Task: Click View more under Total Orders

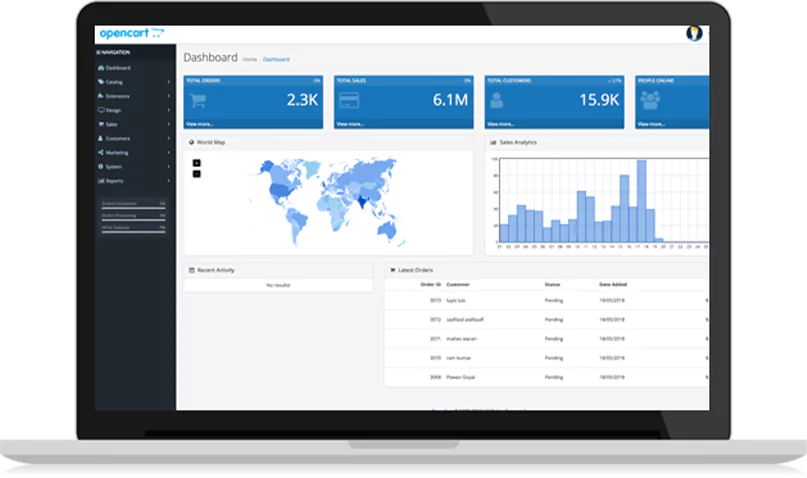Action: point(198,124)
